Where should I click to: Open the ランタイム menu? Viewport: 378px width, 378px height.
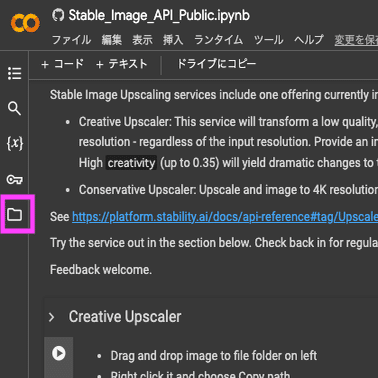tap(218, 40)
